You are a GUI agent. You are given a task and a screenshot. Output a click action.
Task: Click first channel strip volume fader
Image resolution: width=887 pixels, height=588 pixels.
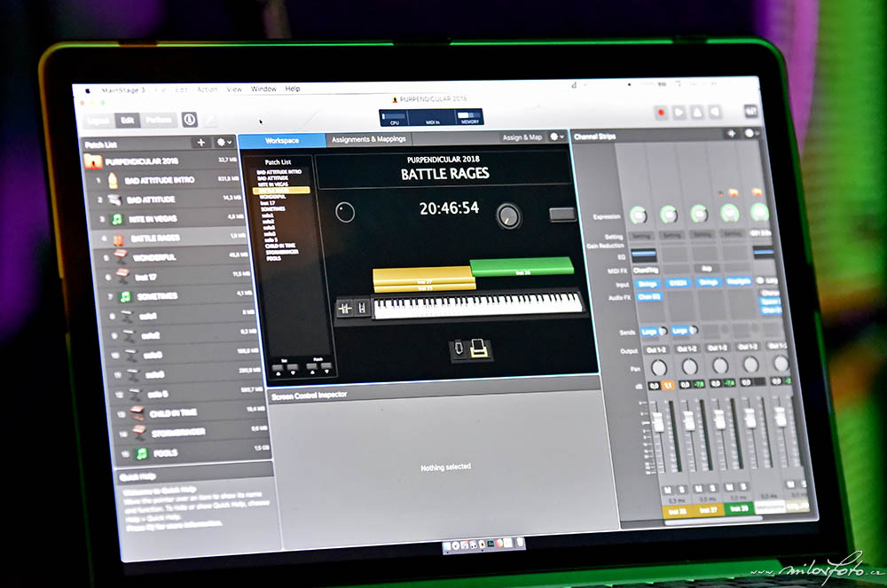tap(658, 420)
